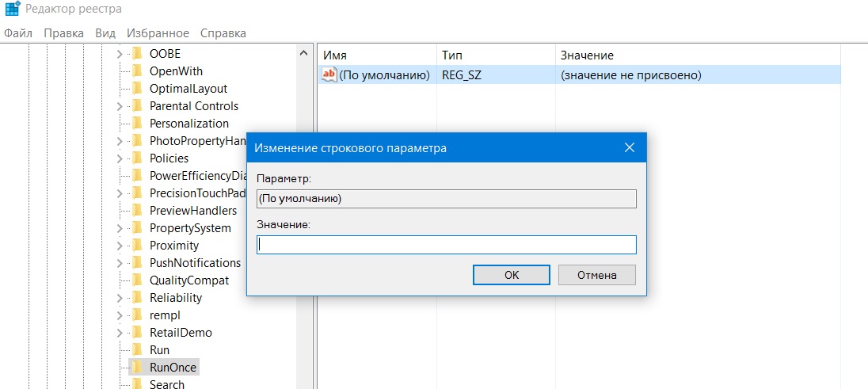Click the QualityCompat folder icon

tap(136, 280)
